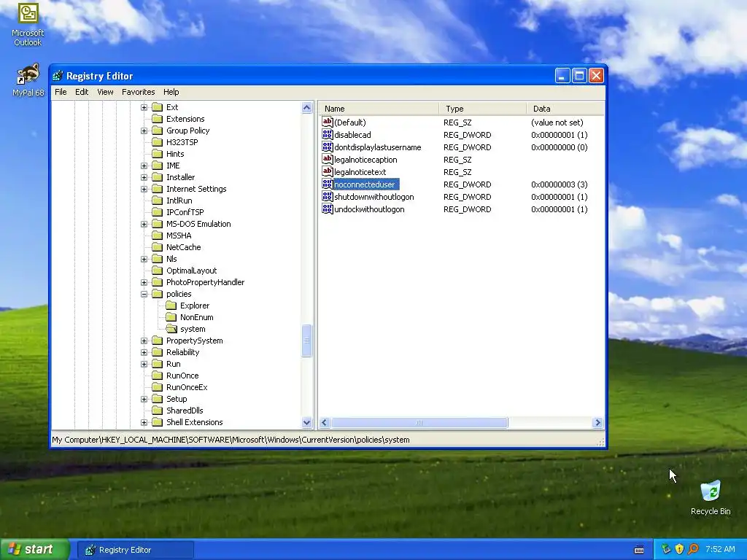Open the Recycle Bin desktop icon

(x=711, y=497)
